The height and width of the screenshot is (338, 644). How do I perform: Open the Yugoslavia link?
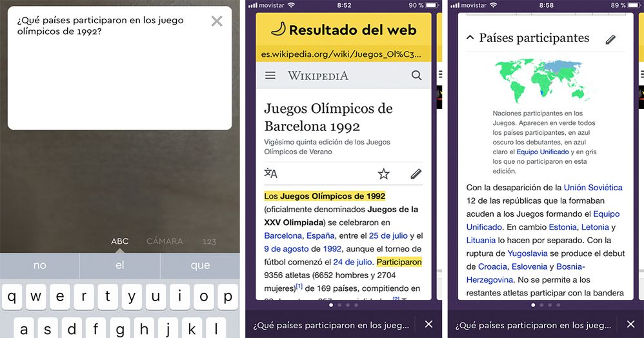pyautogui.click(x=529, y=253)
